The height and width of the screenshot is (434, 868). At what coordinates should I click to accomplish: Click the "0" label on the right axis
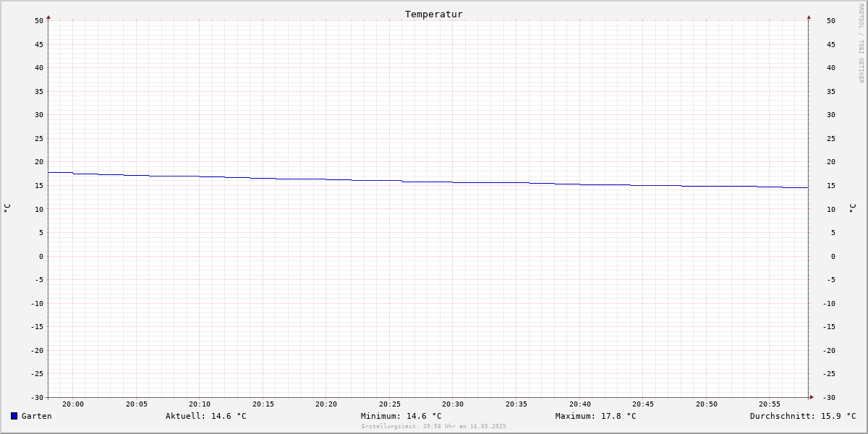click(x=833, y=257)
